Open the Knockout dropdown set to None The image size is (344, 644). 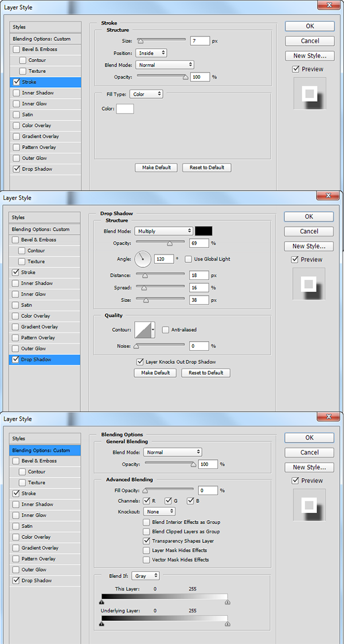[159, 511]
